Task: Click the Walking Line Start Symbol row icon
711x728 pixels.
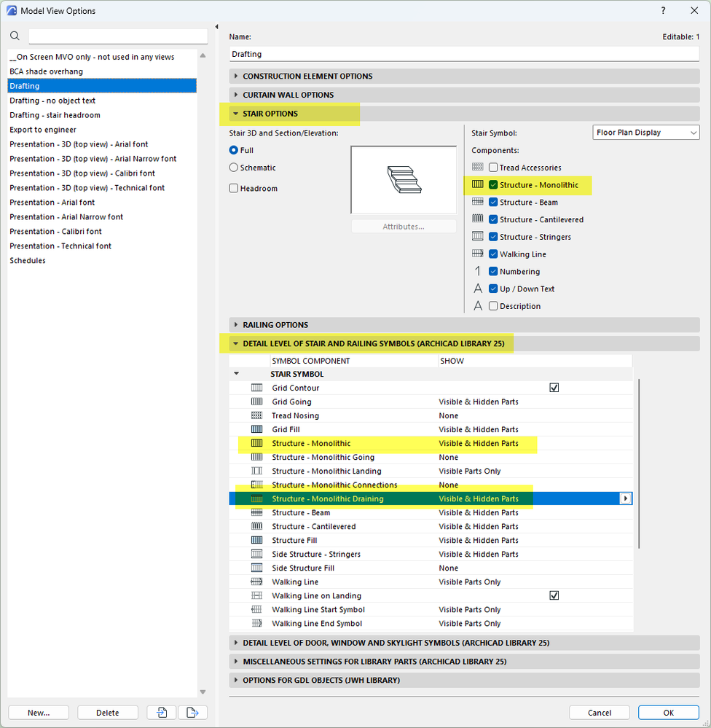Action: pos(256,609)
